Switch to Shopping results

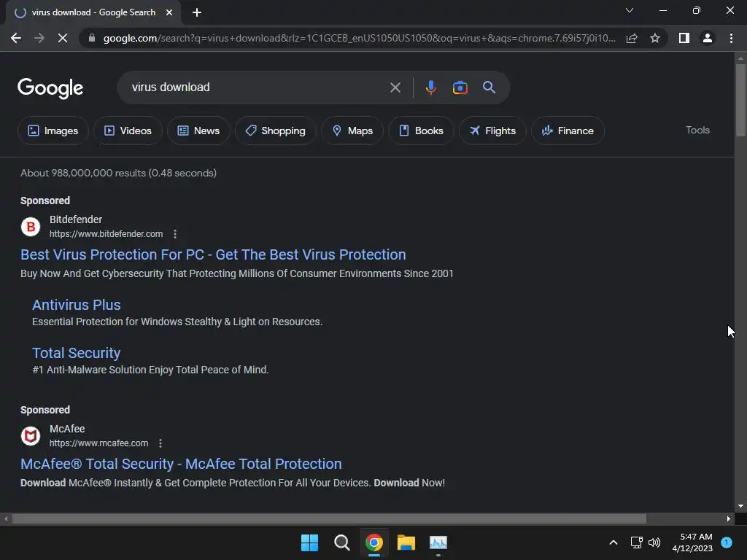[x=275, y=131]
